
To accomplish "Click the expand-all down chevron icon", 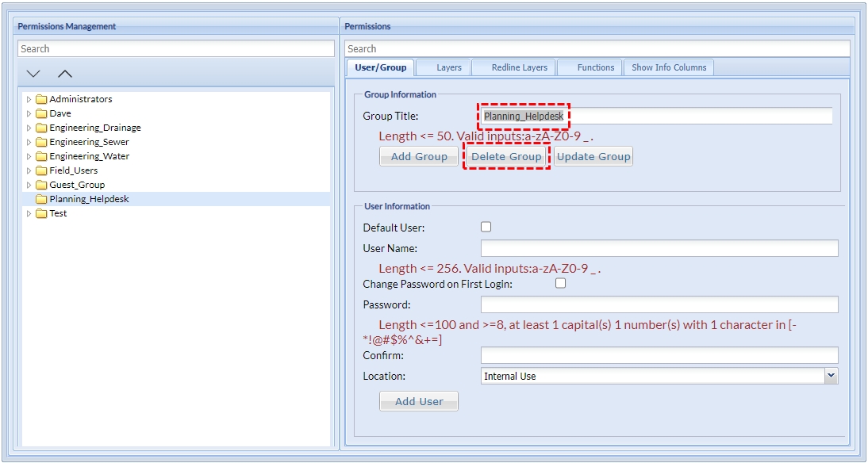I will tap(33, 74).
